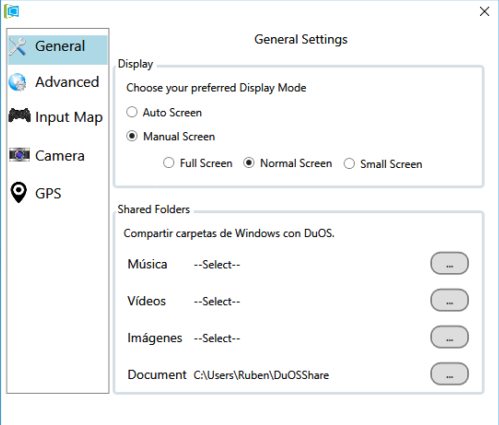Click the DuOS app icon in title bar
The image size is (499, 425).
[x=12, y=11]
